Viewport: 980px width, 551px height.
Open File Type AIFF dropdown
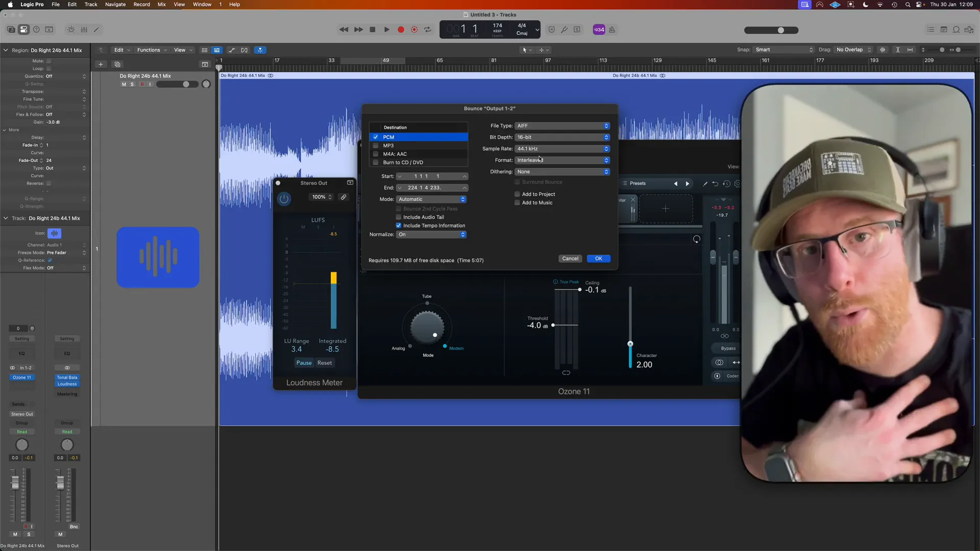point(562,126)
